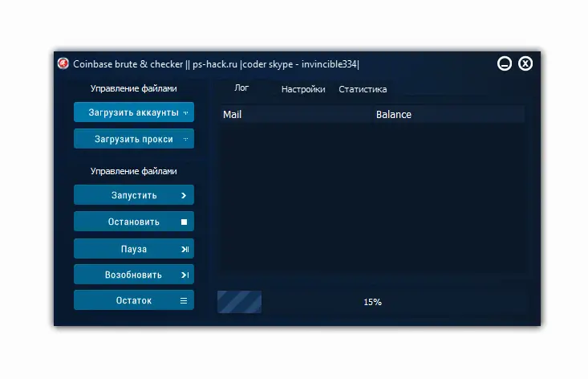588x379 pixels.
Task: Click the striped progress bar fill
Action: [239, 302]
